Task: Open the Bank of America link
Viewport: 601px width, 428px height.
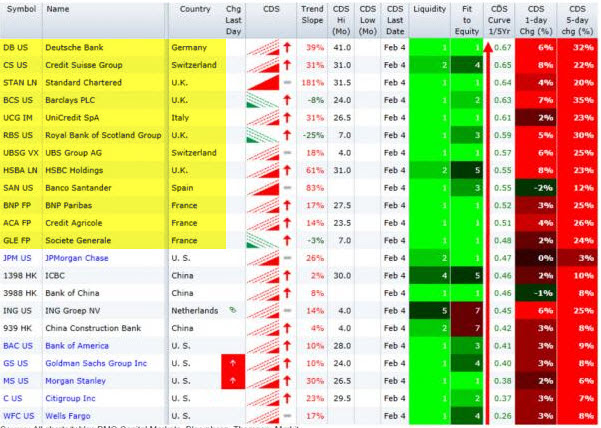Action: pyautogui.click(x=77, y=346)
